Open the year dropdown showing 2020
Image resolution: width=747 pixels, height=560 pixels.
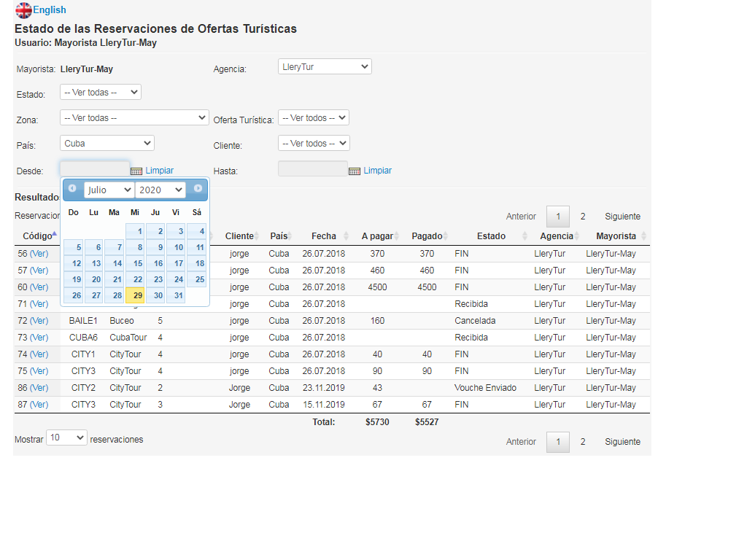click(x=160, y=190)
